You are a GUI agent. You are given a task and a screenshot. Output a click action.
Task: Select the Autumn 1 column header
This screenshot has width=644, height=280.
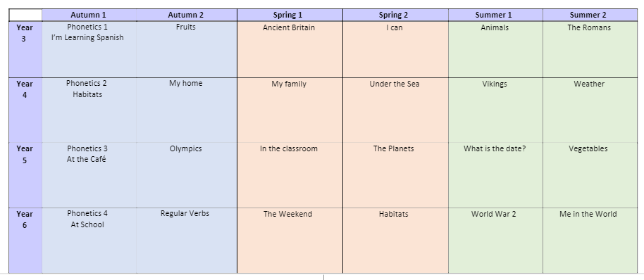point(89,15)
